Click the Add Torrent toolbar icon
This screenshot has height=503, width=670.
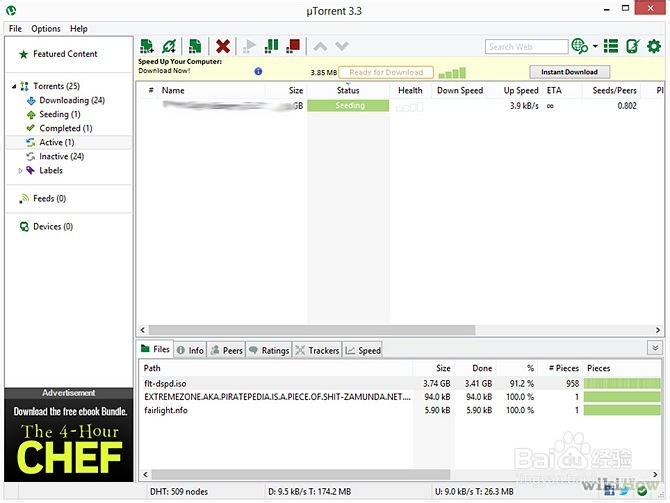[x=147, y=46]
